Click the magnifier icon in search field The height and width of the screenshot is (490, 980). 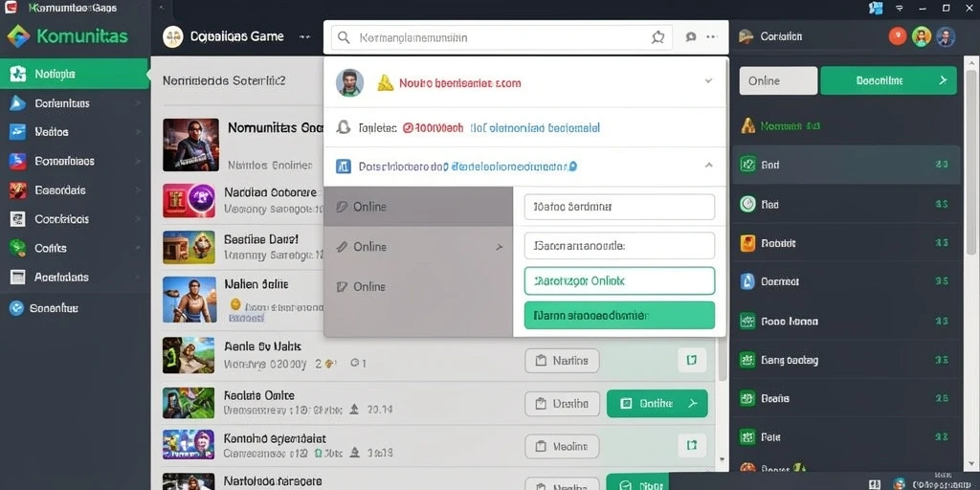point(344,37)
